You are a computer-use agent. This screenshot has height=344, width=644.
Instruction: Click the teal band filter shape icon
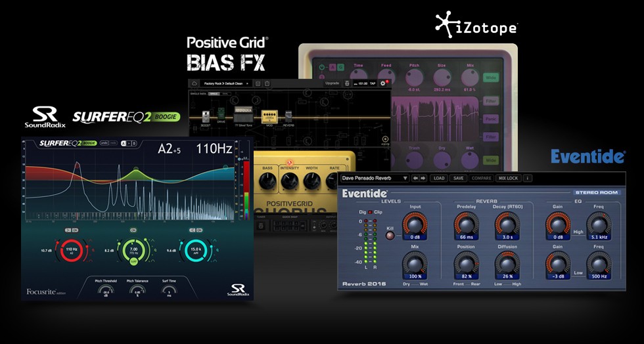tap(193, 230)
